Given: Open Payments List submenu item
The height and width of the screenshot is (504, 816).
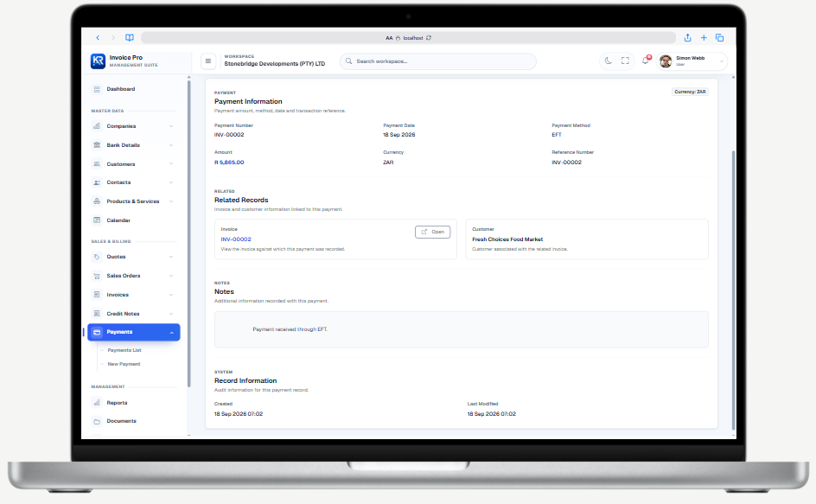Looking at the screenshot, I should pos(124,350).
